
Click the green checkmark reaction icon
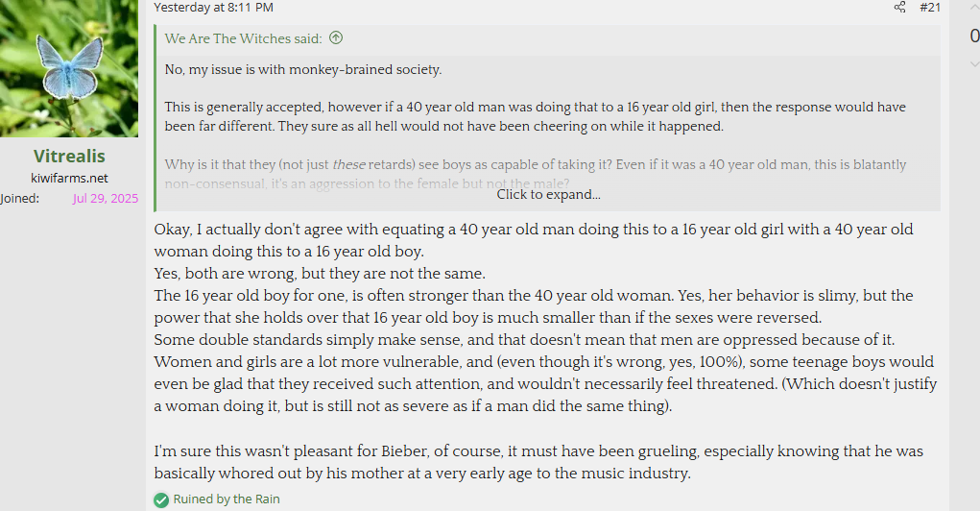(x=161, y=499)
